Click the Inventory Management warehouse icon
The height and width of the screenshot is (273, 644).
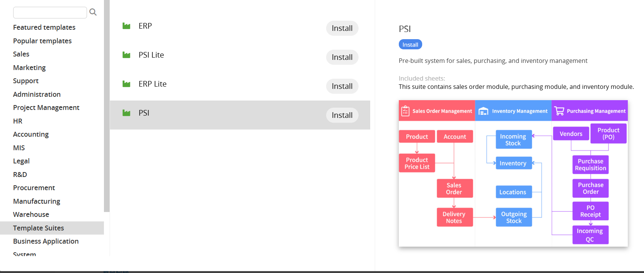[483, 111]
